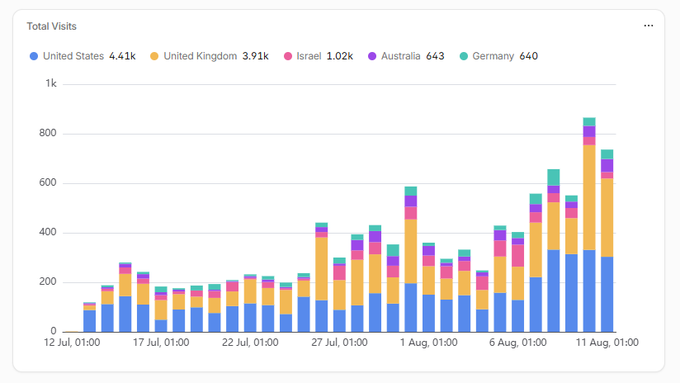This screenshot has width=680, height=383.
Task: Click the United Kingdom 3.91k value
Action: (x=255, y=56)
